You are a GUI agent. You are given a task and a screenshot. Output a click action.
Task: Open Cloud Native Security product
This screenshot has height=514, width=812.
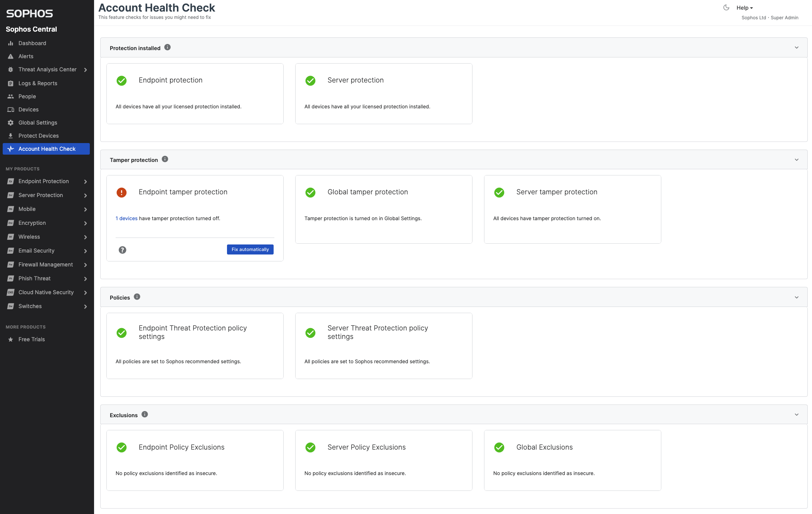click(x=46, y=292)
